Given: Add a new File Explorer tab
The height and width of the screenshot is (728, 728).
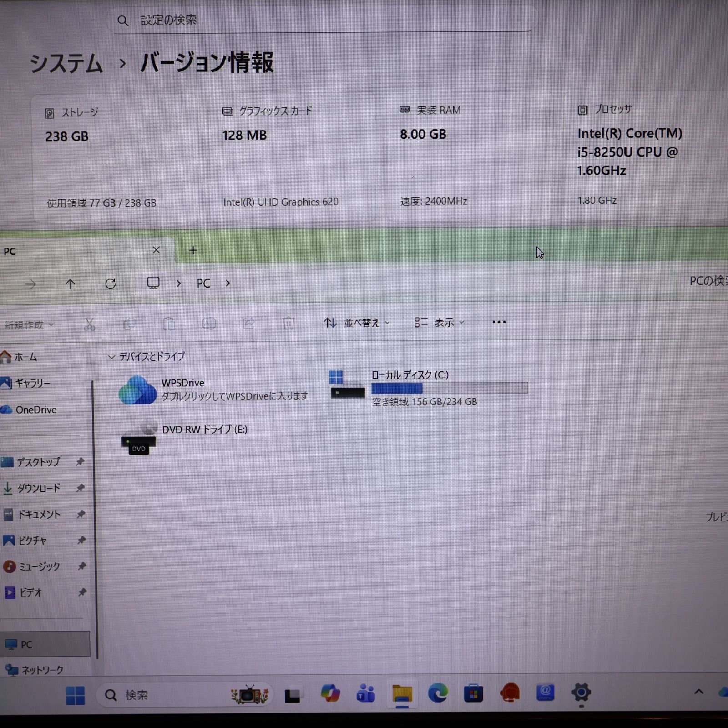Looking at the screenshot, I should [193, 250].
